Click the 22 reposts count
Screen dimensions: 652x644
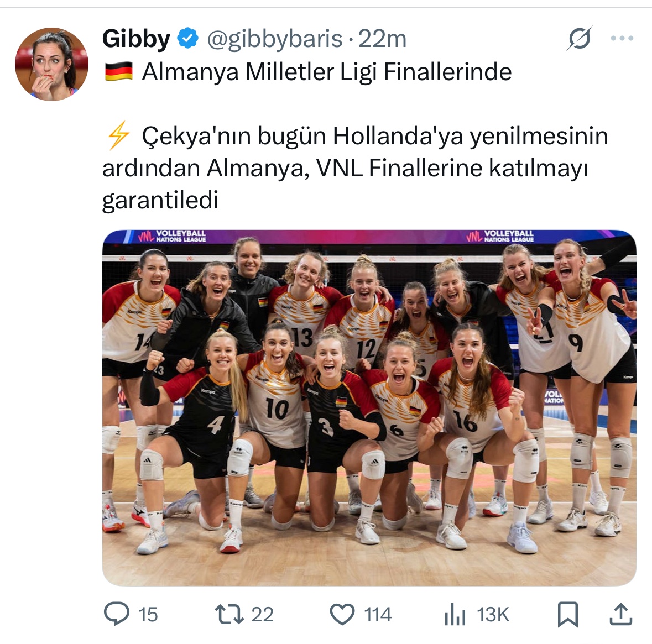click(262, 615)
